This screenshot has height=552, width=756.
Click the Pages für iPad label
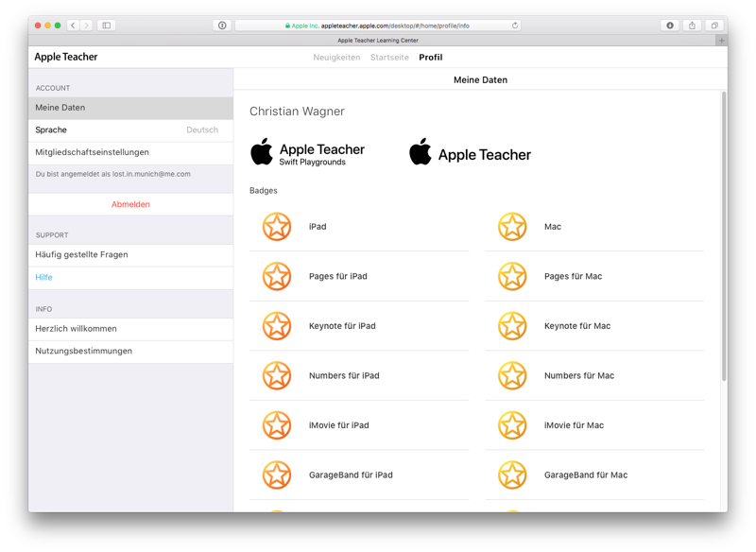(x=338, y=276)
